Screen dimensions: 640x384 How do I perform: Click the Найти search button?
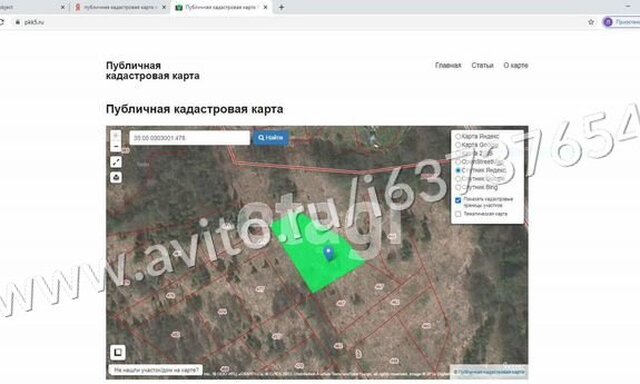click(271, 138)
